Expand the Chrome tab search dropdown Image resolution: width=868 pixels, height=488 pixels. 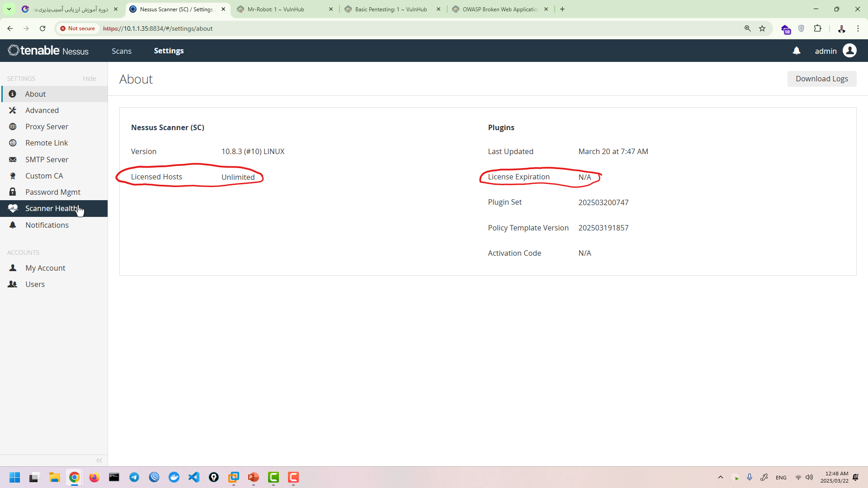pyautogui.click(x=9, y=9)
